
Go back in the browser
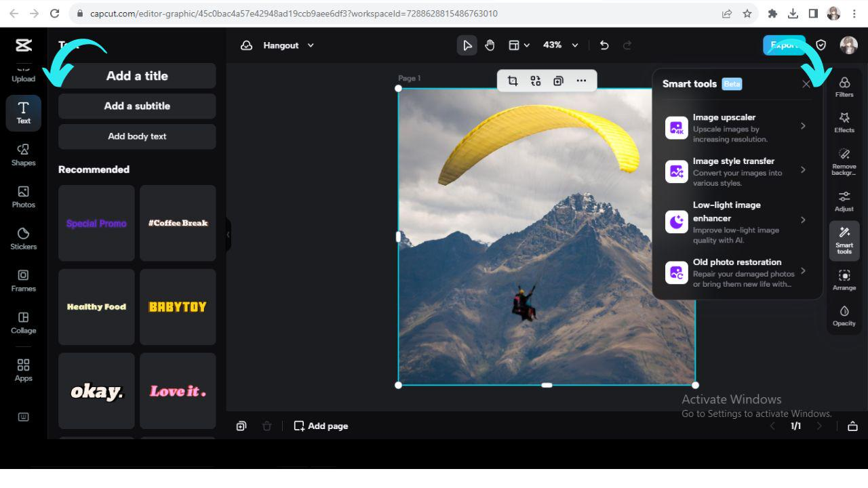14,14
